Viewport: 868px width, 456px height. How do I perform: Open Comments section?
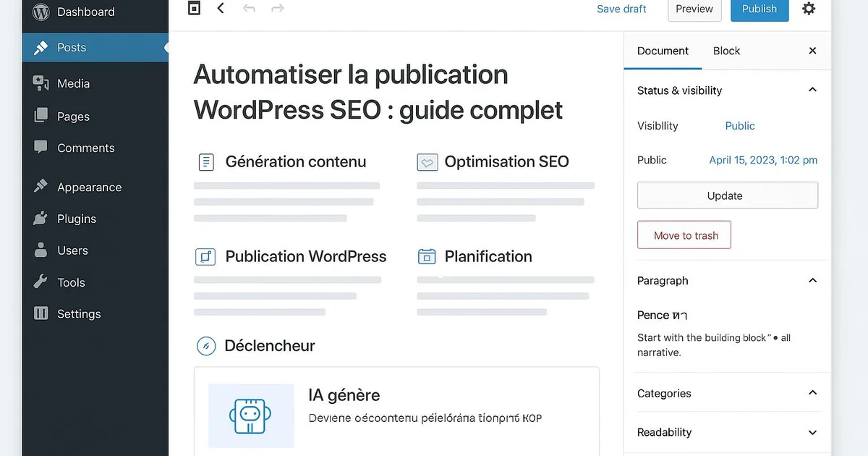coord(86,148)
